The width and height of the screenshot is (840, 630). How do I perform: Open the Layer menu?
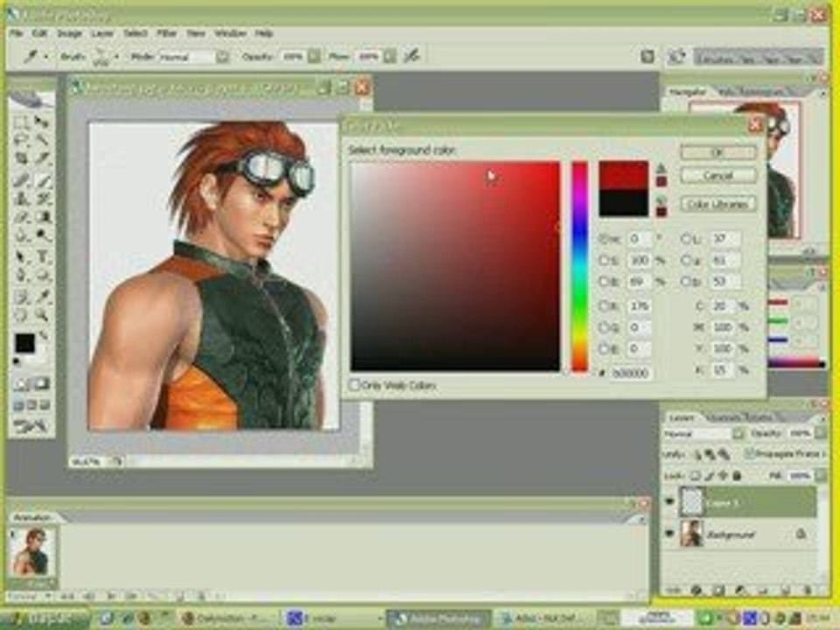101,33
